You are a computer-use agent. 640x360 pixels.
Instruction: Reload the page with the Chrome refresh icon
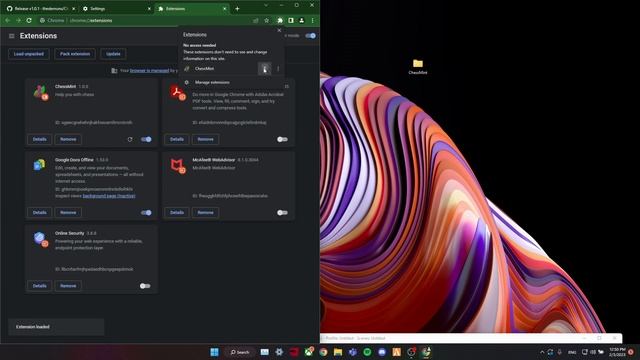(x=29, y=20)
